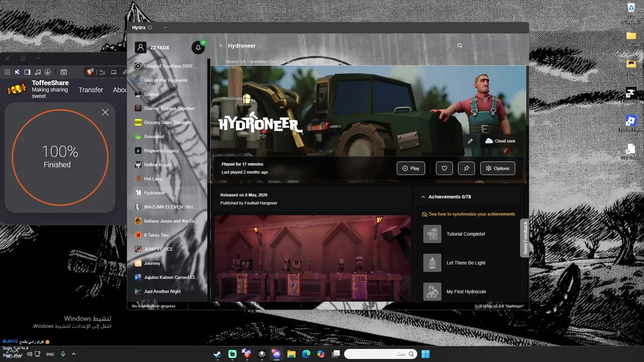The image size is (644, 362).
Task: Open the browser downloads arrow icon
Action: (x=48, y=72)
